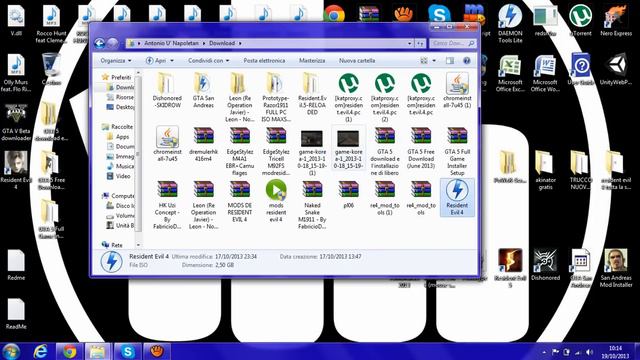This screenshot has width=640, height=360.
Task: Click the volume icon in the system tray
Action: point(590,352)
